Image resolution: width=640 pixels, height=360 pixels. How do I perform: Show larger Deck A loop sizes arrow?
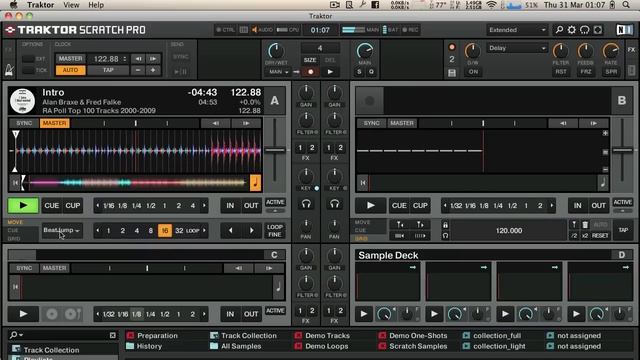point(204,206)
